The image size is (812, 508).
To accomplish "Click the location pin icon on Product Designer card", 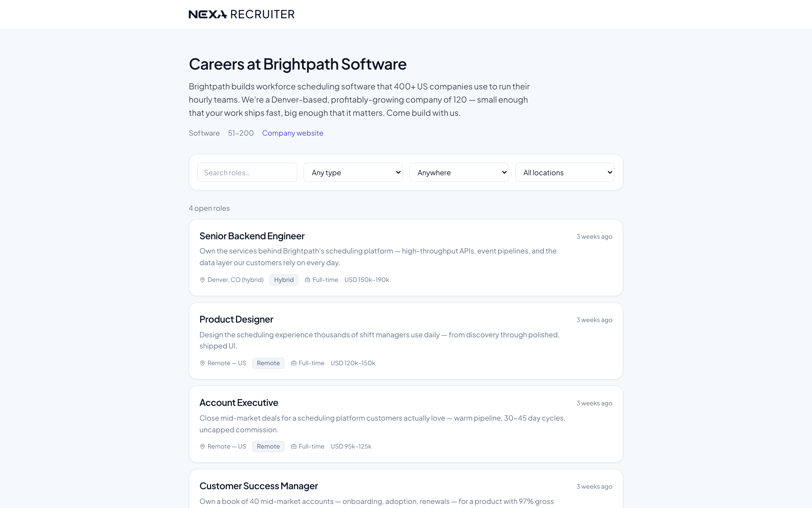I will pos(202,363).
